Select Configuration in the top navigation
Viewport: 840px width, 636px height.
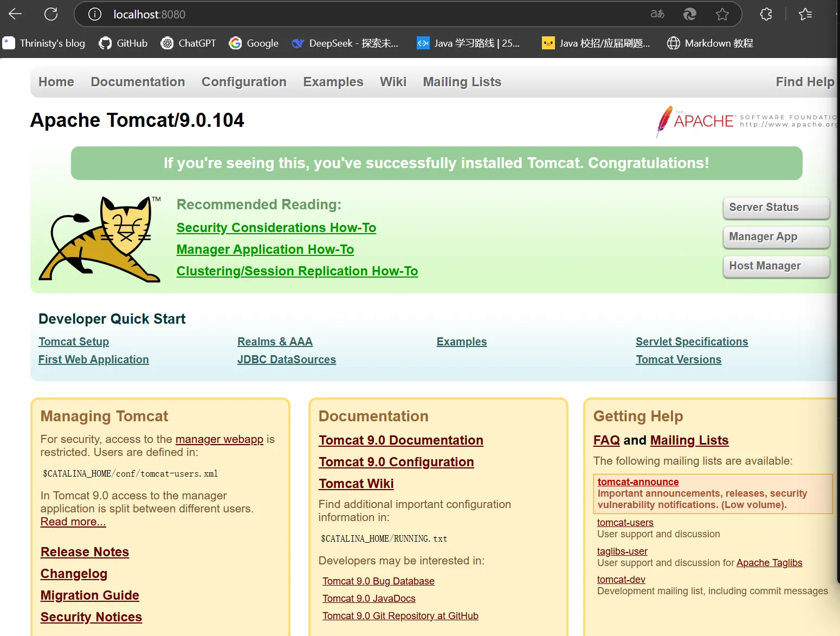pyautogui.click(x=244, y=82)
